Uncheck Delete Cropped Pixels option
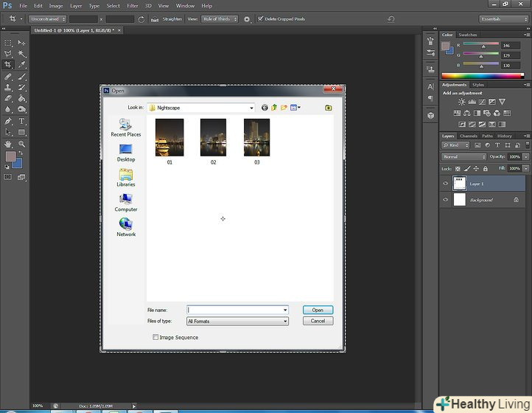Screen dimensions: 532x413 pyautogui.click(x=260, y=18)
